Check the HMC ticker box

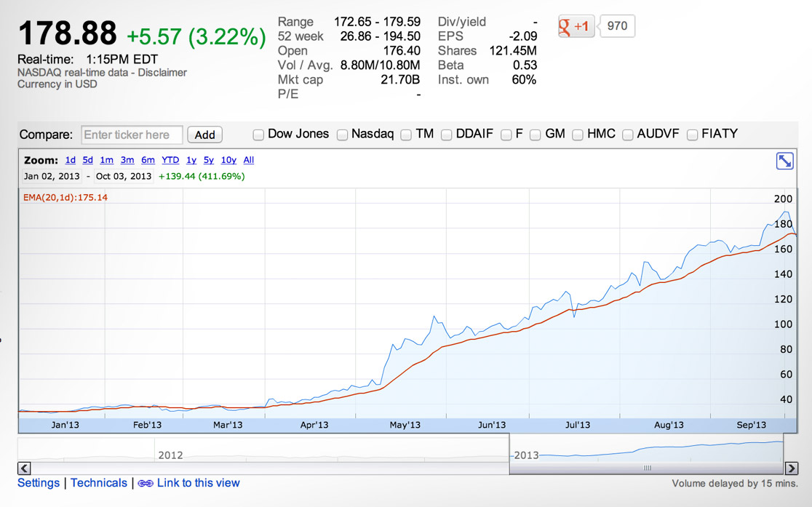[x=578, y=135]
